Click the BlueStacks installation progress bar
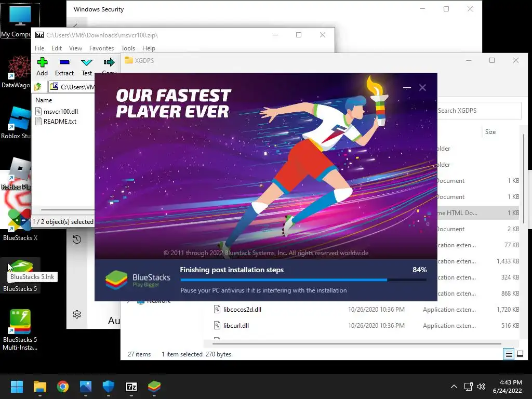The width and height of the screenshot is (532, 399). tap(303, 280)
